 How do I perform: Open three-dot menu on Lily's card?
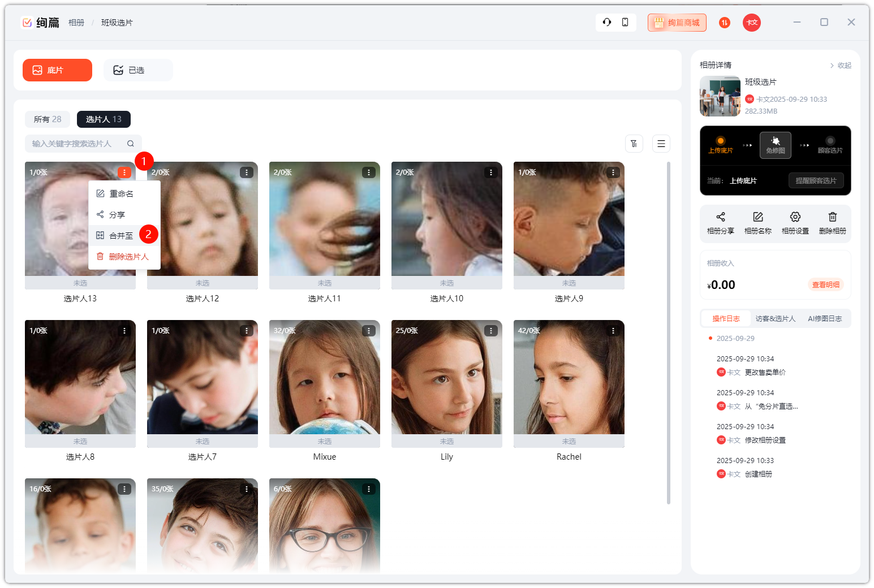point(490,331)
